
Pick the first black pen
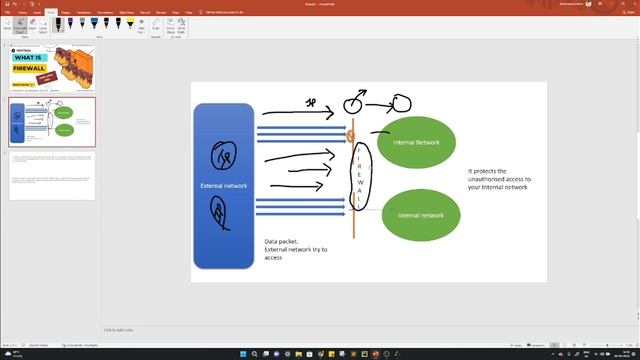tap(58, 24)
